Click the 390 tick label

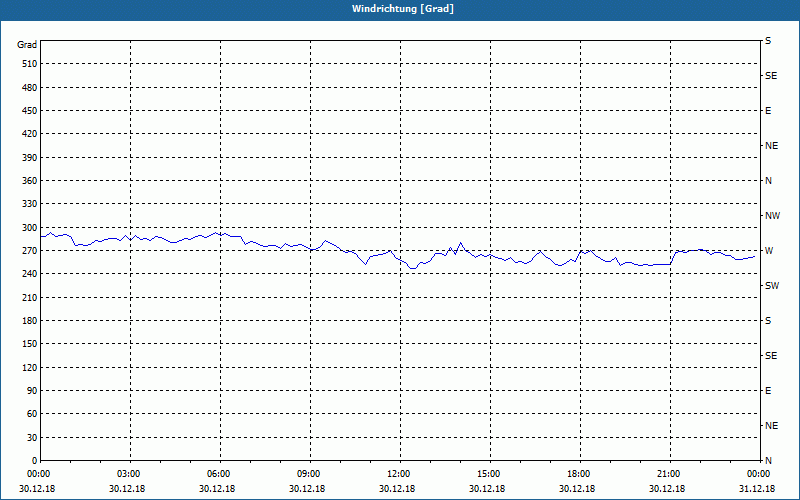click(30, 158)
